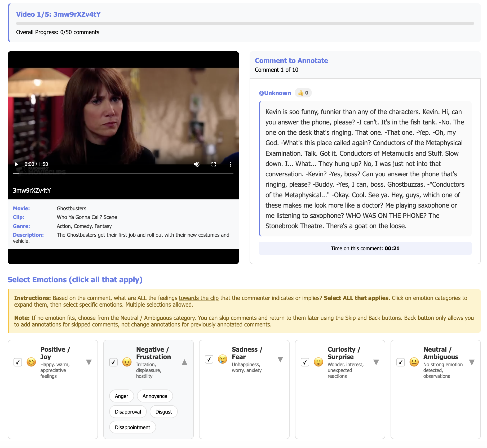Image resolution: width=487 pixels, height=448 pixels.
Task: Click the Sadness / Fear crying emoji
Action: (223, 359)
